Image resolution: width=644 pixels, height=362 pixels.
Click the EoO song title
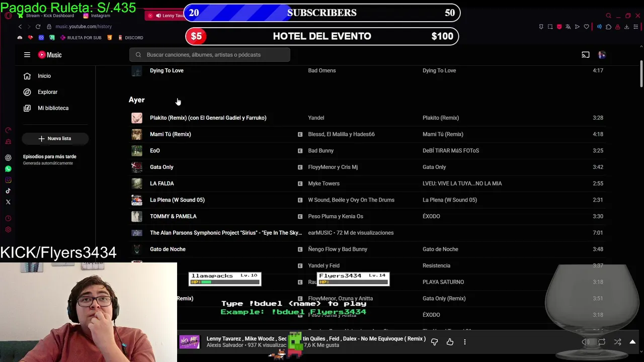pyautogui.click(x=155, y=151)
